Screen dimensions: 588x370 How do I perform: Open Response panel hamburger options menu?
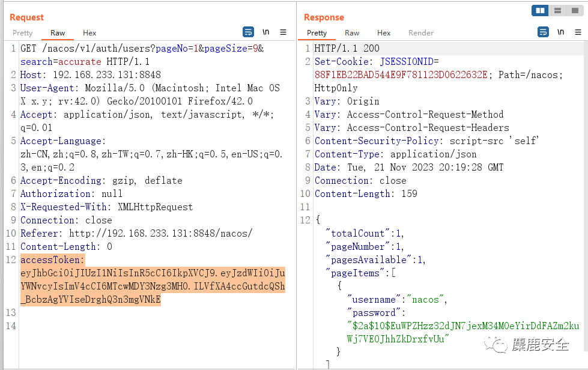(x=578, y=32)
